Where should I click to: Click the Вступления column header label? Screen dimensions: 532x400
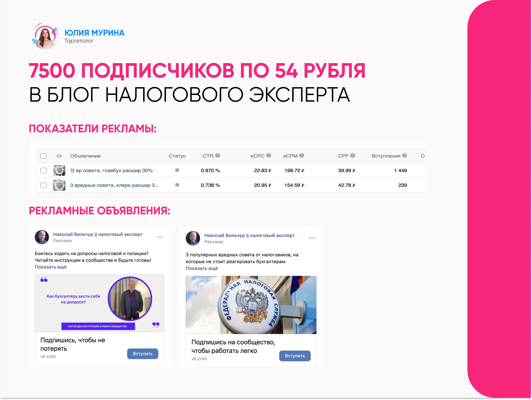coord(386,156)
